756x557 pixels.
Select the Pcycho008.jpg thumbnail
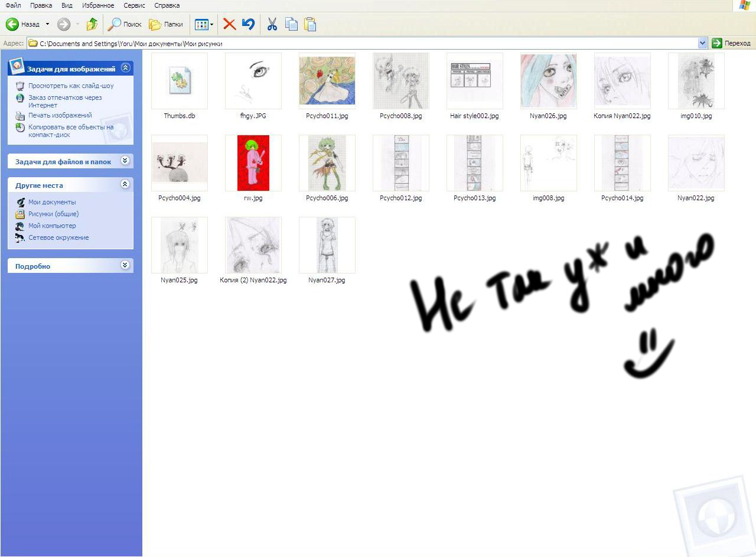tap(401, 81)
